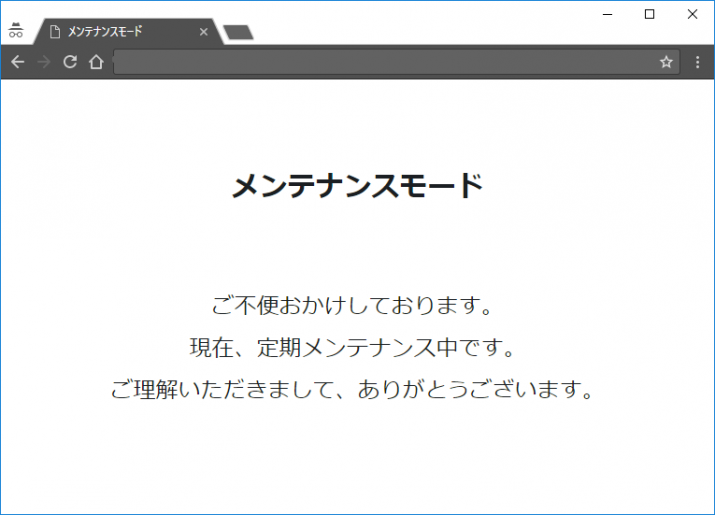Click the ご理解いただきまして thank-you line
This screenshot has width=715, height=515.
[353, 389]
